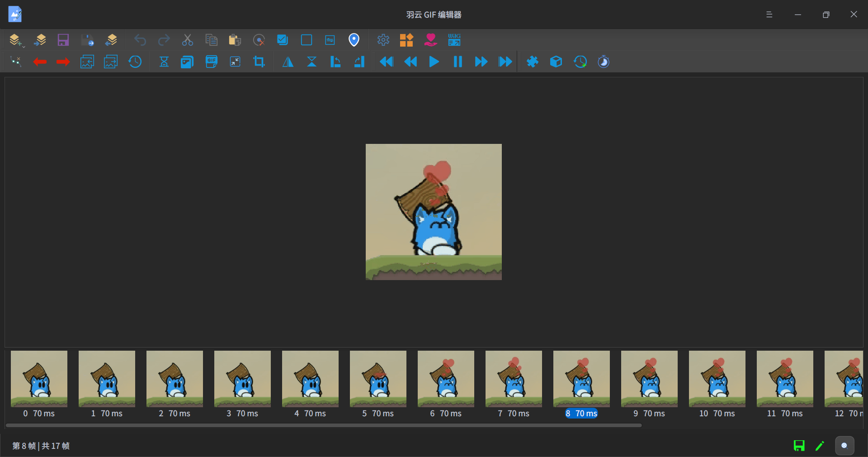Rotate the frame clockwise

(x=359, y=62)
